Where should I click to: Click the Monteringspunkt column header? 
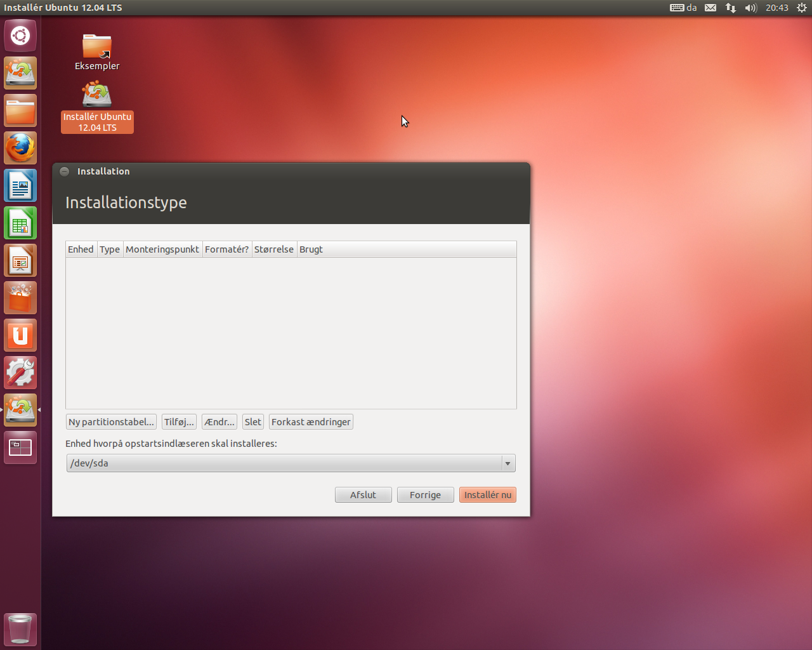click(x=162, y=249)
